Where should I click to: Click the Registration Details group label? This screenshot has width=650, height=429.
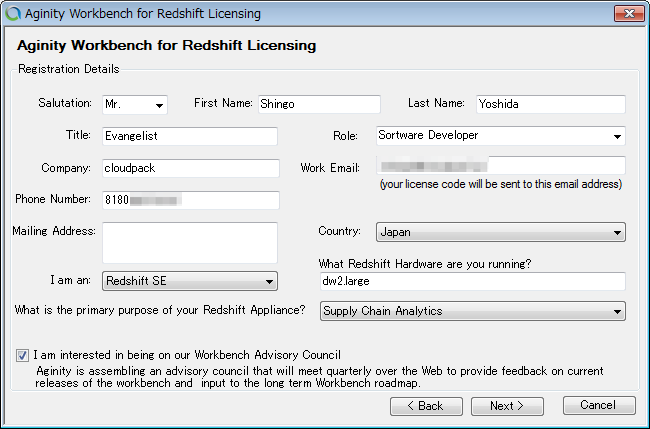coord(69,69)
